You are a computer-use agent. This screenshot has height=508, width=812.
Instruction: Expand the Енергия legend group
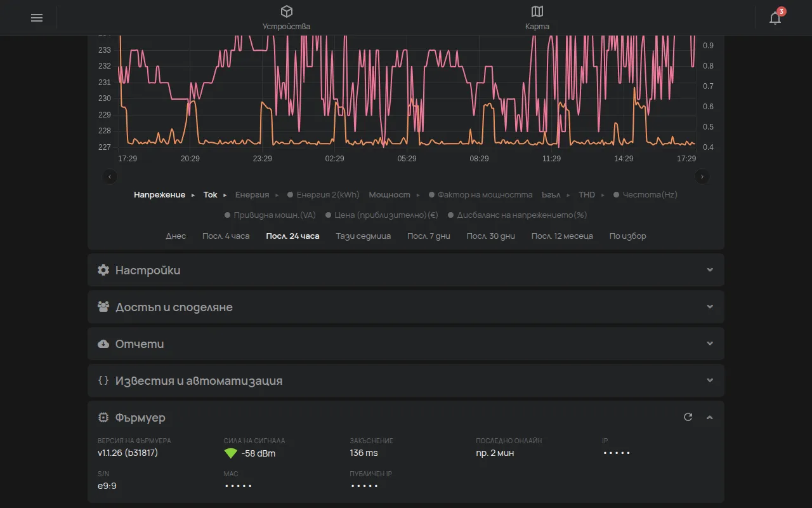pos(257,195)
